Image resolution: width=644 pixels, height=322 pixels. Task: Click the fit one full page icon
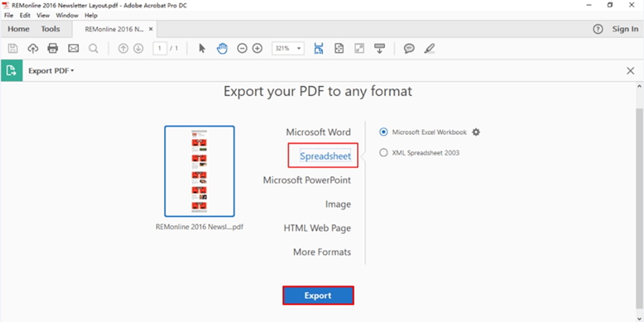[339, 49]
